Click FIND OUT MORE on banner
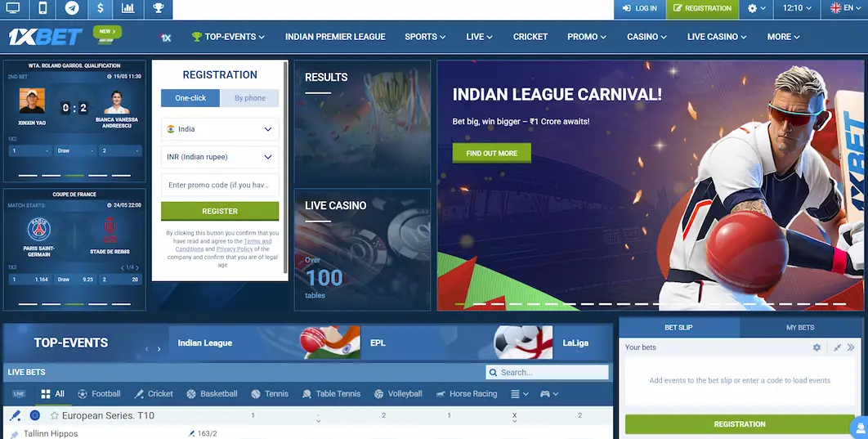Viewport: 868px width, 439px height. (491, 154)
